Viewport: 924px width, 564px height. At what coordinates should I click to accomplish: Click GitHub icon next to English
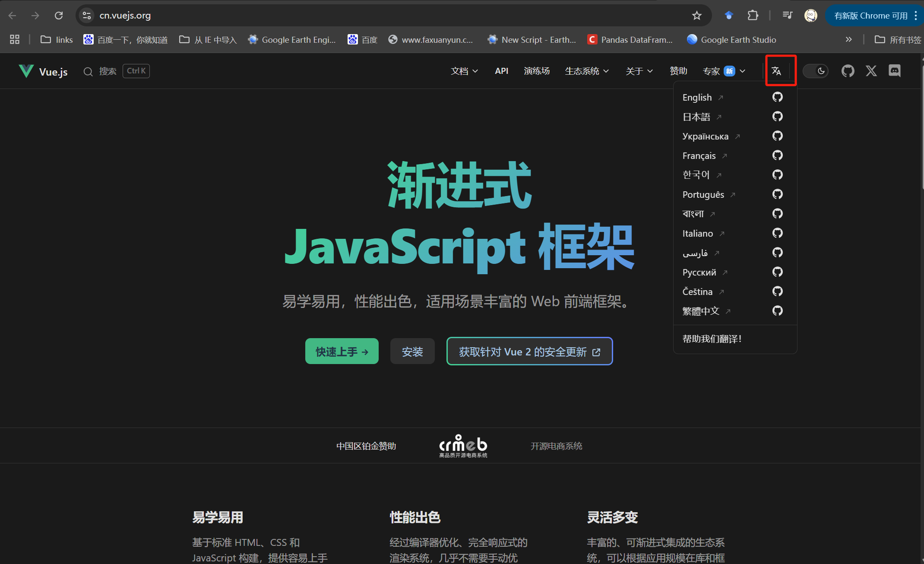point(777,97)
